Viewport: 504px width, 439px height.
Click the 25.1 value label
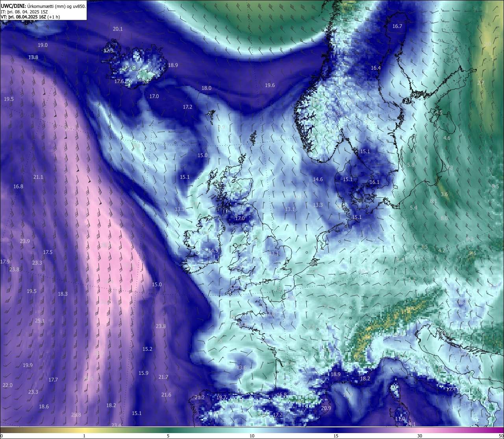40,321
